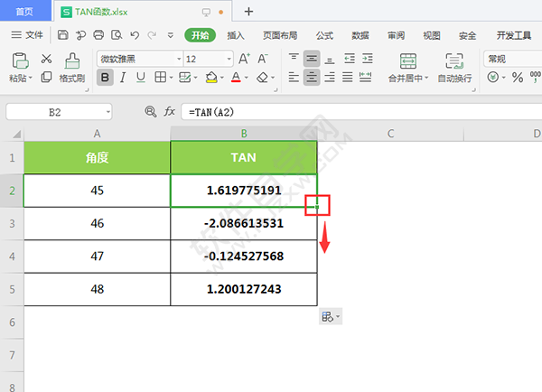
Task: Click the Print icon
Action: click(x=98, y=35)
